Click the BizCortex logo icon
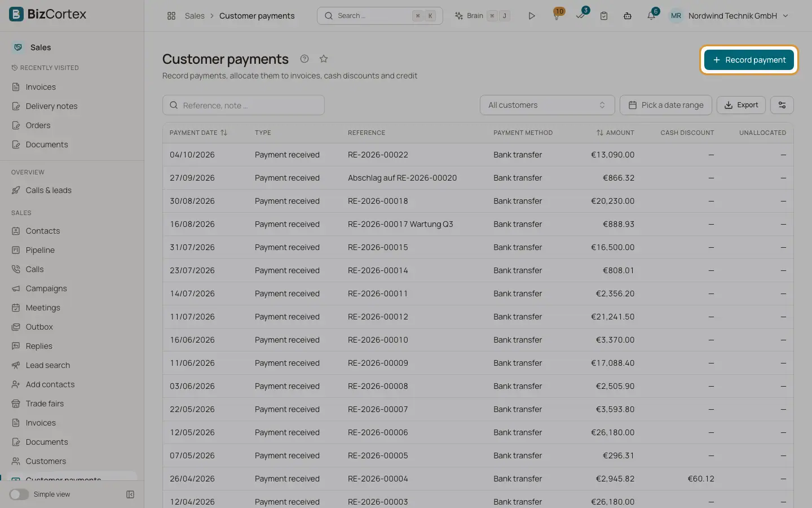Viewport: 812px width, 508px height. pos(16,14)
